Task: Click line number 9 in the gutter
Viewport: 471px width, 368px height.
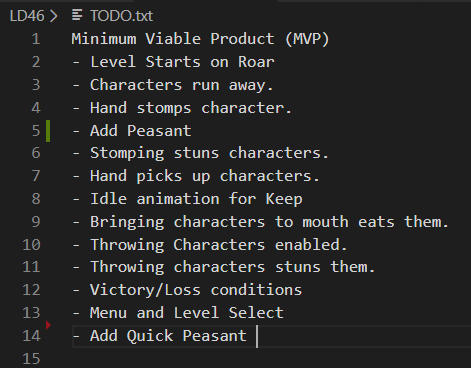Action: (36, 222)
